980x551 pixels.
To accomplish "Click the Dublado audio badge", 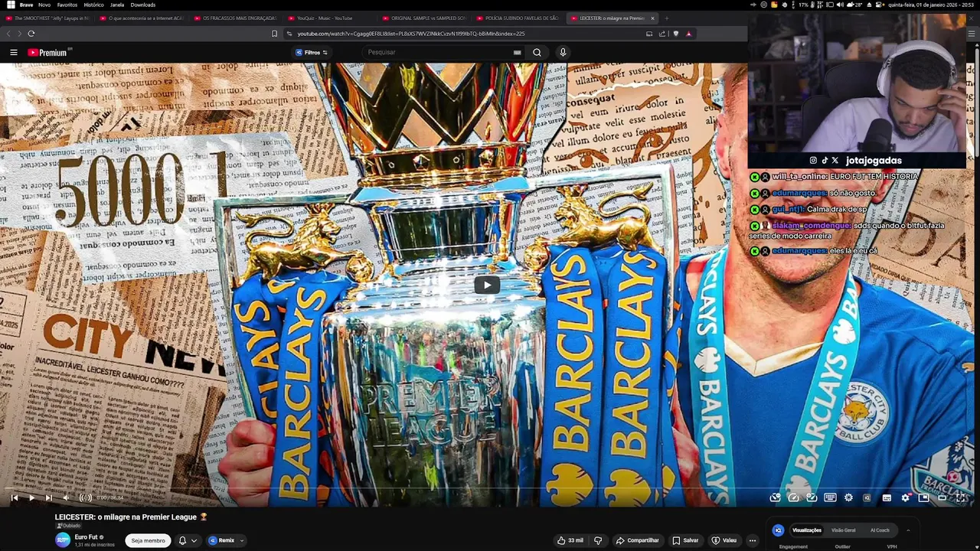I will click(68, 526).
